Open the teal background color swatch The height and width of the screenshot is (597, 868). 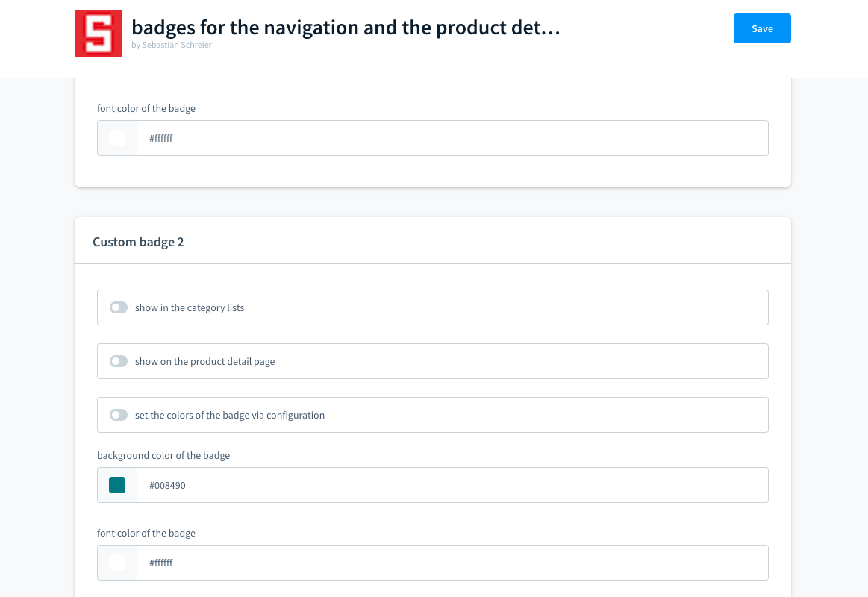[117, 485]
